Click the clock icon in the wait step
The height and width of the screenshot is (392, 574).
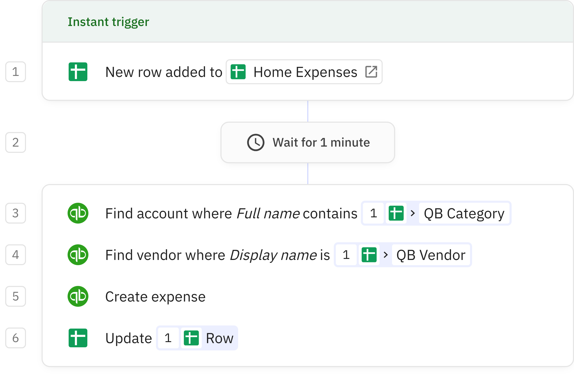pos(256,142)
